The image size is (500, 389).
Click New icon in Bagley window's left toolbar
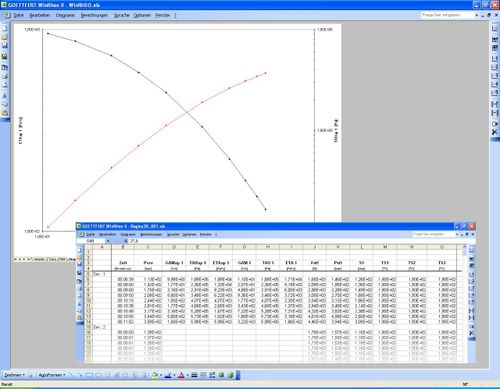[x=79, y=250]
